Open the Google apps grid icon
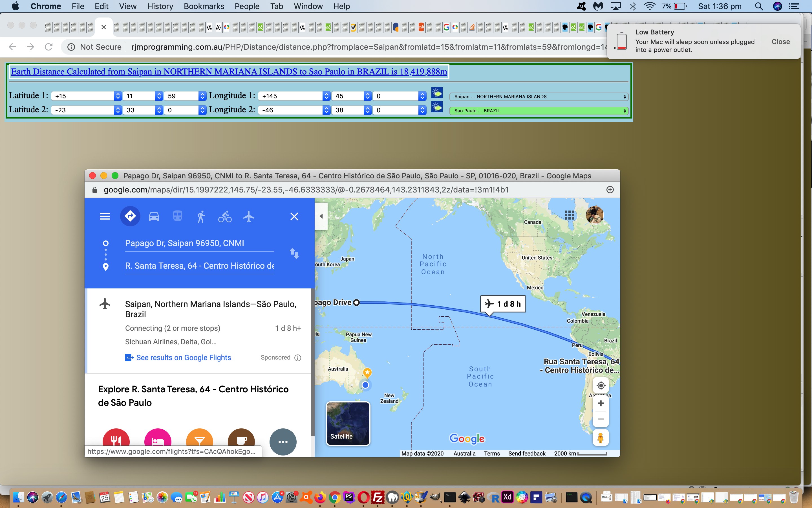The height and width of the screenshot is (508, 812). (570, 215)
